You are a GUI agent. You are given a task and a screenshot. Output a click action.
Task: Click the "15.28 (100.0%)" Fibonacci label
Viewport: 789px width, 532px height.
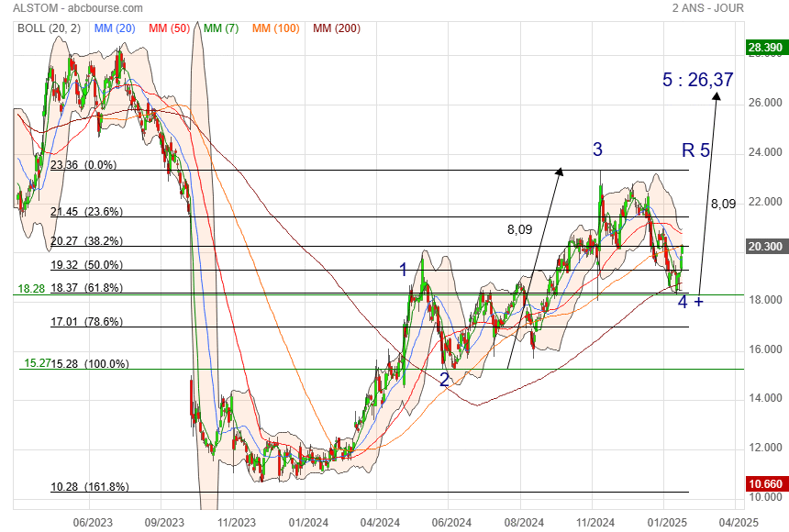click(90, 363)
